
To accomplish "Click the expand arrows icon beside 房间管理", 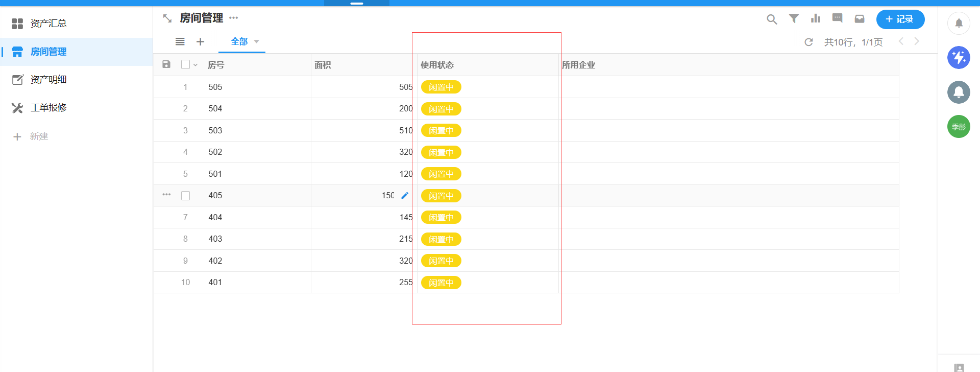I will 167,18.
